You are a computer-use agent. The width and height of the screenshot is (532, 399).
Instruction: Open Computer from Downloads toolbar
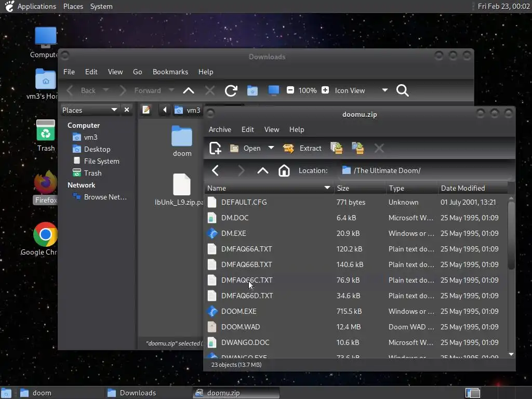click(273, 90)
